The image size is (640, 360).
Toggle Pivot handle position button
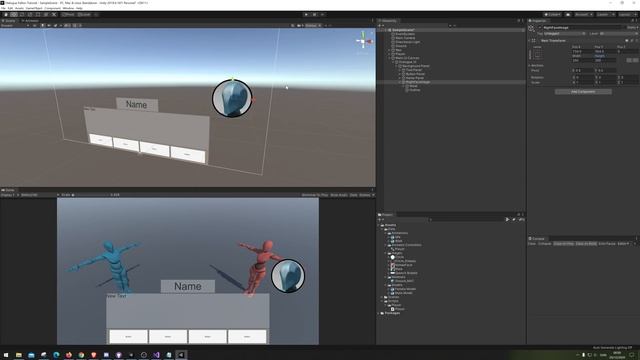pos(68,14)
